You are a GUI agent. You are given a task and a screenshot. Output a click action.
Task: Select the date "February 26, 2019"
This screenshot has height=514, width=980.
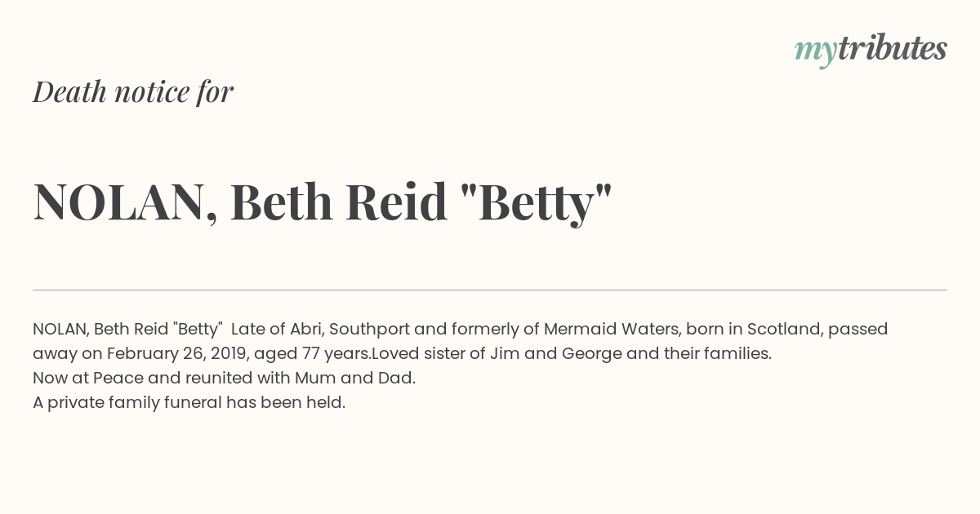point(176,353)
